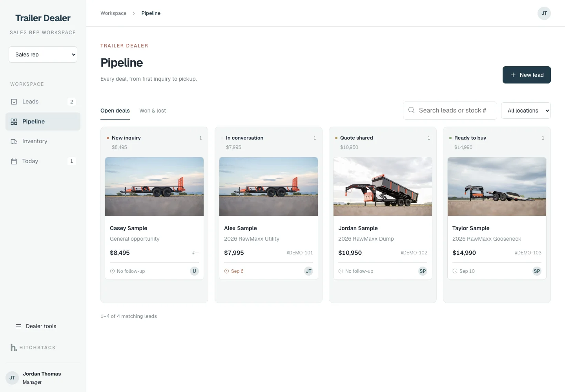Click the Casey Sample lead name

(129, 228)
